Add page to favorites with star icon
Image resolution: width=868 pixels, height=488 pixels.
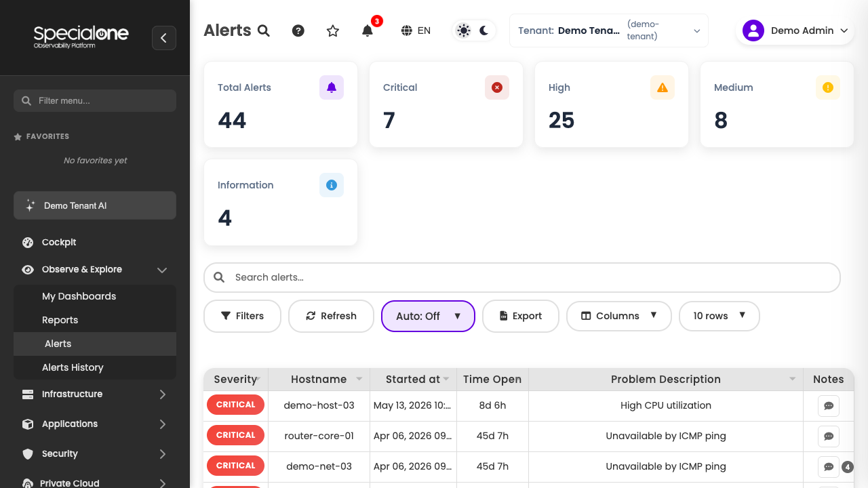coord(333,30)
